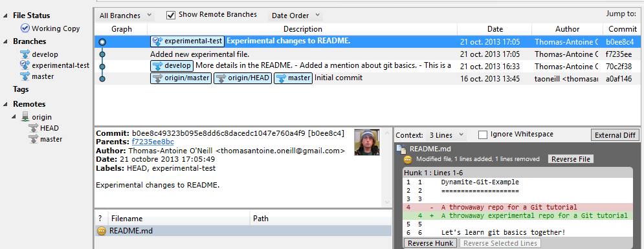Click the origin/HEAD label in commit list
This screenshot has height=249, width=644.
pyautogui.click(x=242, y=78)
